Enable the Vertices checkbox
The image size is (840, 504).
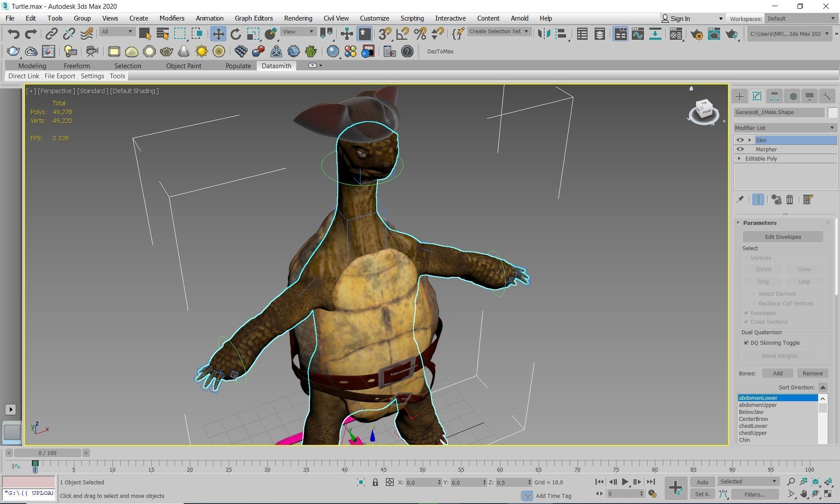pos(746,258)
